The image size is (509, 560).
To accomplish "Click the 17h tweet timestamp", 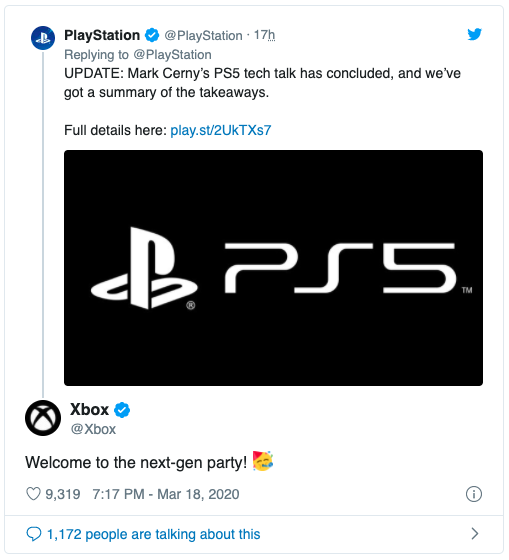I will tap(264, 35).
